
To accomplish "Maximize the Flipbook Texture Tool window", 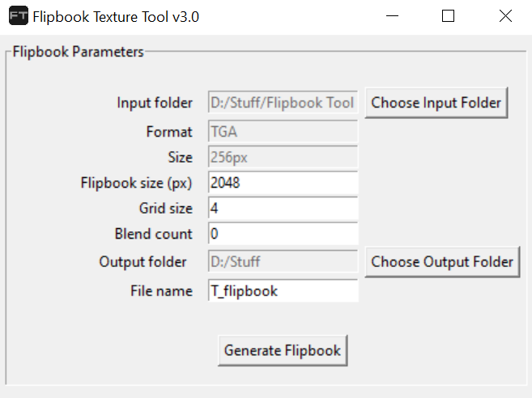I will [449, 16].
